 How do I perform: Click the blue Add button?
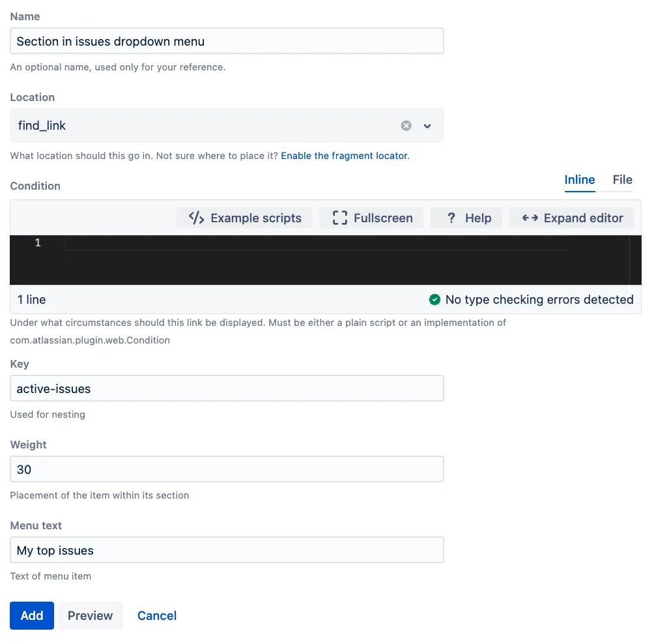coord(32,615)
